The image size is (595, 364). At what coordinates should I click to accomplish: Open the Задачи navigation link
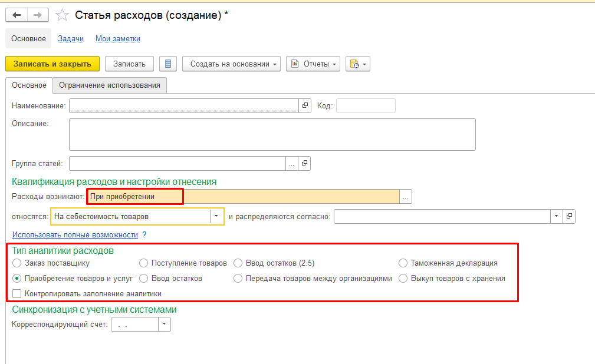[x=71, y=39]
